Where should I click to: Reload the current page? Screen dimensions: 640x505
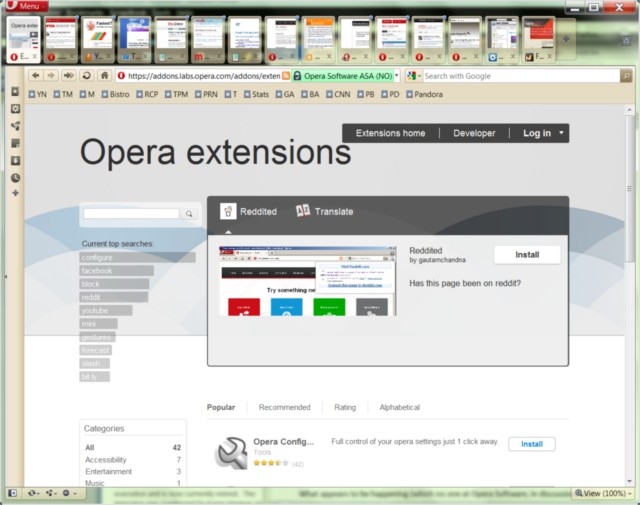pyautogui.click(x=86, y=76)
